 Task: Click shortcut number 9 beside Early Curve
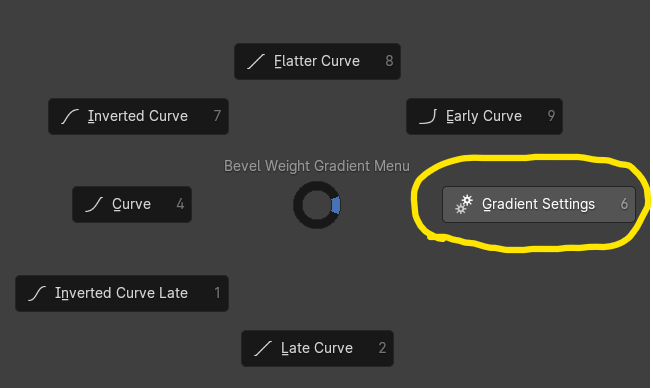[551, 116]
